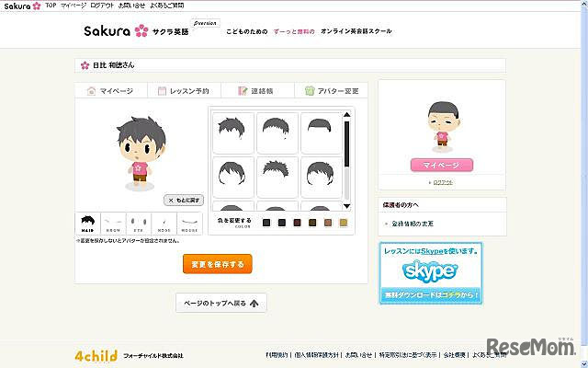Open the 特定商取引法に基づく表示 footer link
This screenshot has width=588, height=368.
(408, 354)
